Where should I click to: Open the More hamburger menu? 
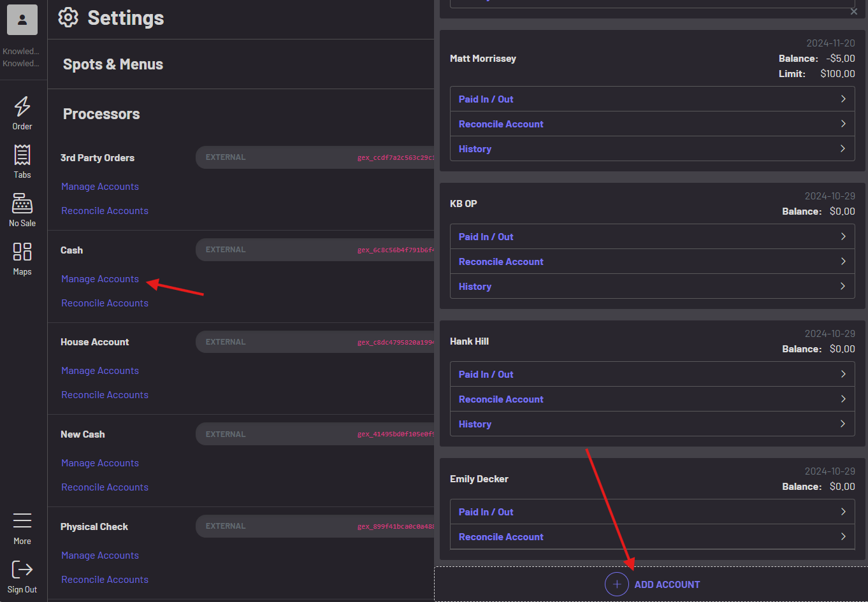pos(22,520)
